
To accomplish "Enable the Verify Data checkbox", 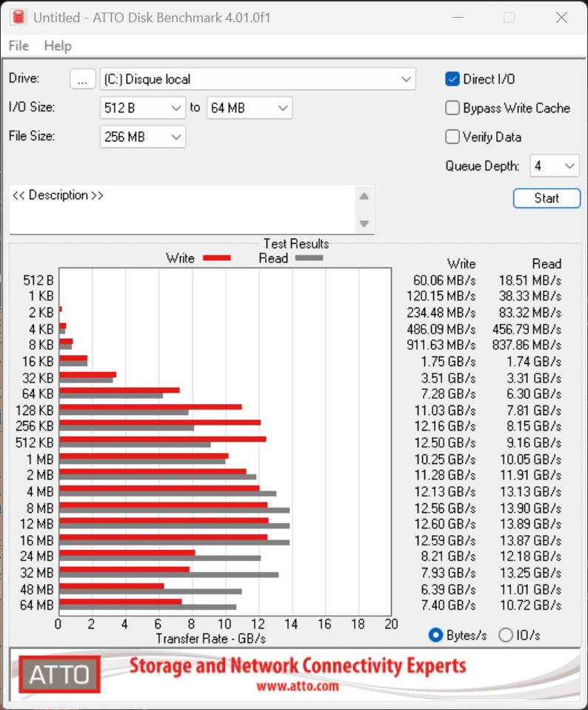I will tap(452, 137).
